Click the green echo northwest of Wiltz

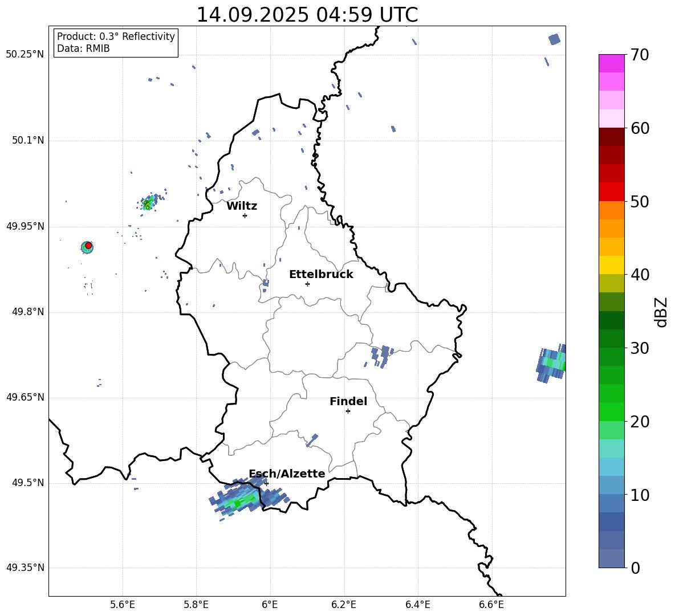[148, 203]
